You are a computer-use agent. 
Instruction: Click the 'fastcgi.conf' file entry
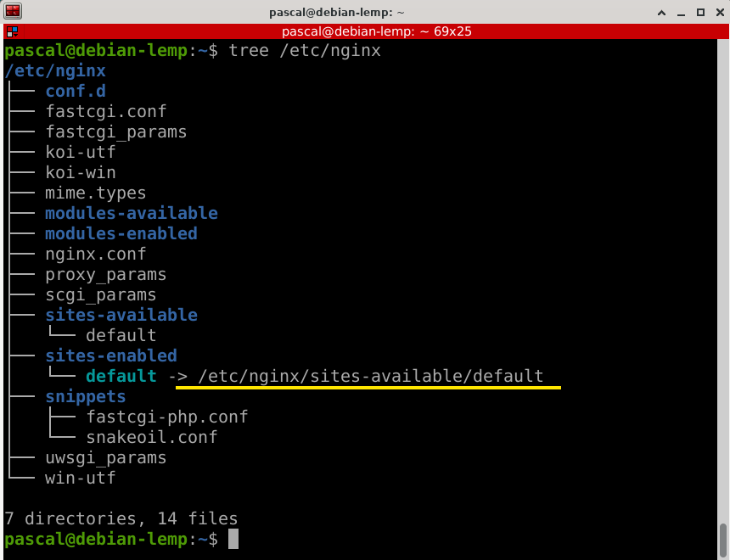[x=106, y=111]
